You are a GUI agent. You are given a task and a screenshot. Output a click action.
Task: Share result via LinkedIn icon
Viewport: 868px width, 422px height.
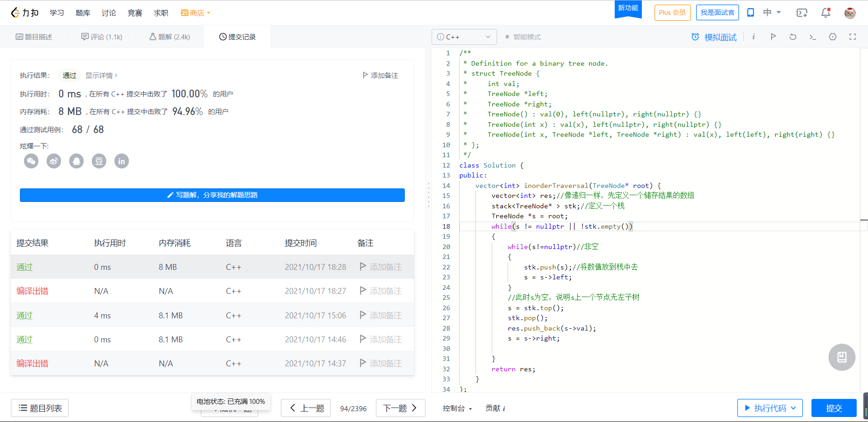[x=122, y=161]
